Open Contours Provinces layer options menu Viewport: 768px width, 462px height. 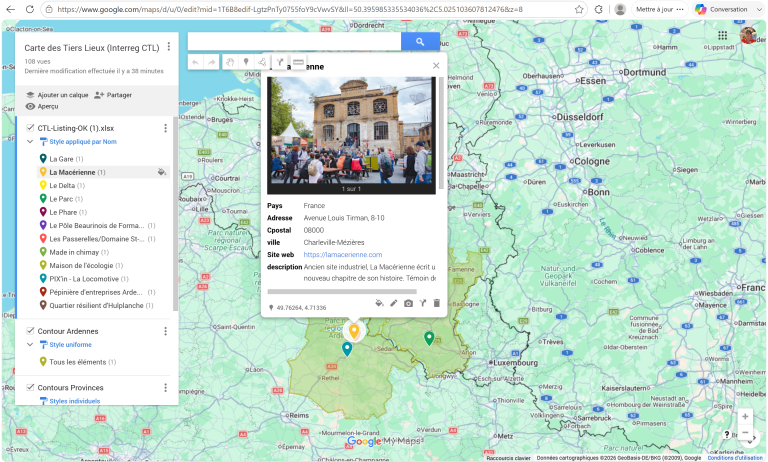coord(166,388)
